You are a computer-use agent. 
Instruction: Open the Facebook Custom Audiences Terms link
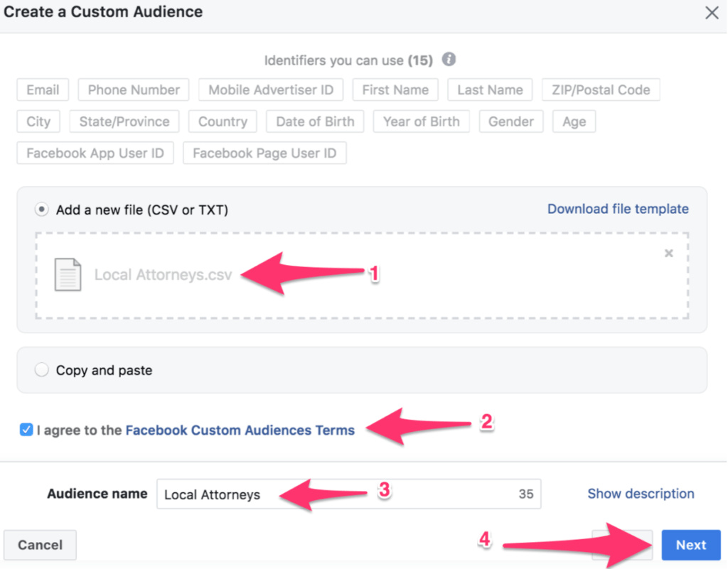tap(240, 430)
